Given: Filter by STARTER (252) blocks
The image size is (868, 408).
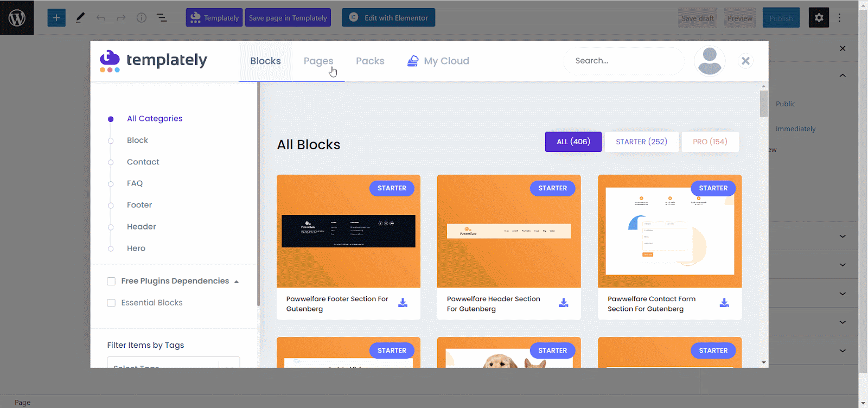Looking at the screenshot, I should point(642,142).
